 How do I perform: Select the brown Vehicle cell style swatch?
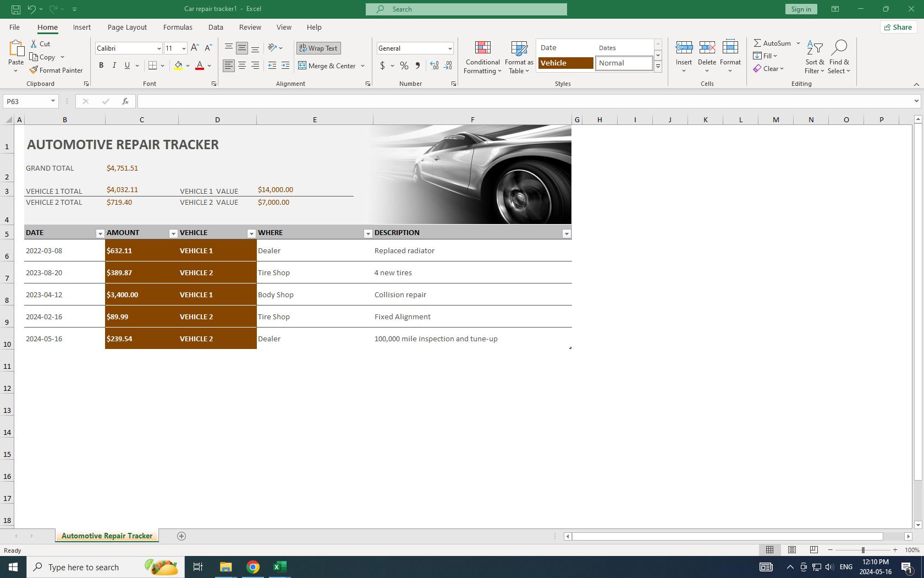tap(565, 63)
